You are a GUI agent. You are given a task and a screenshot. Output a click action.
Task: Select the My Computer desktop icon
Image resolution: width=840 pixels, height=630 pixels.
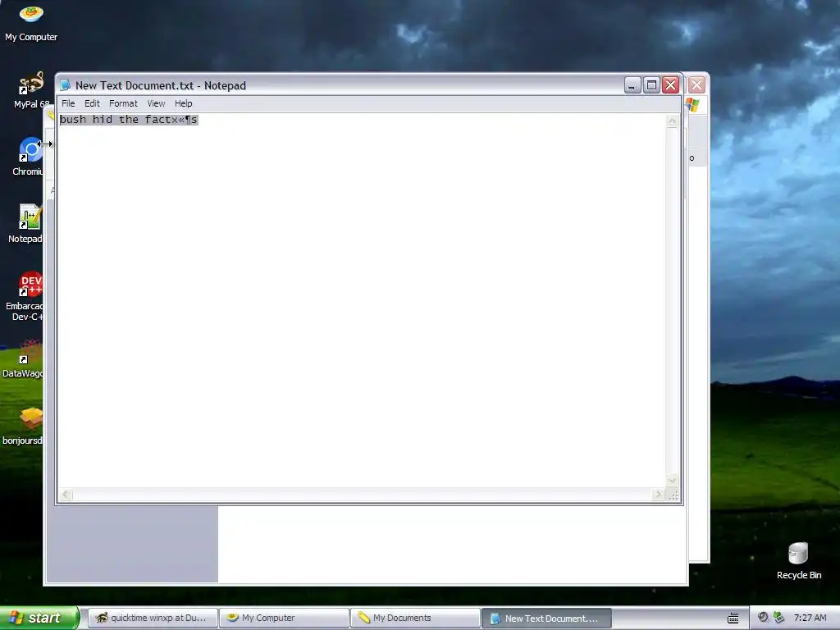click(31, 23)
